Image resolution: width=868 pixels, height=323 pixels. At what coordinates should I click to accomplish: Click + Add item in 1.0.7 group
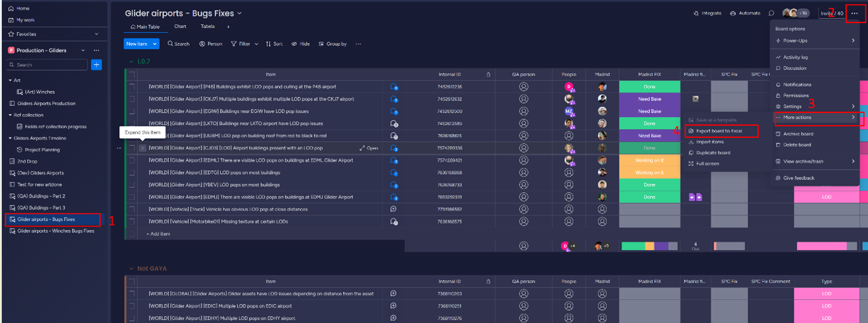[x=158, y=234]
